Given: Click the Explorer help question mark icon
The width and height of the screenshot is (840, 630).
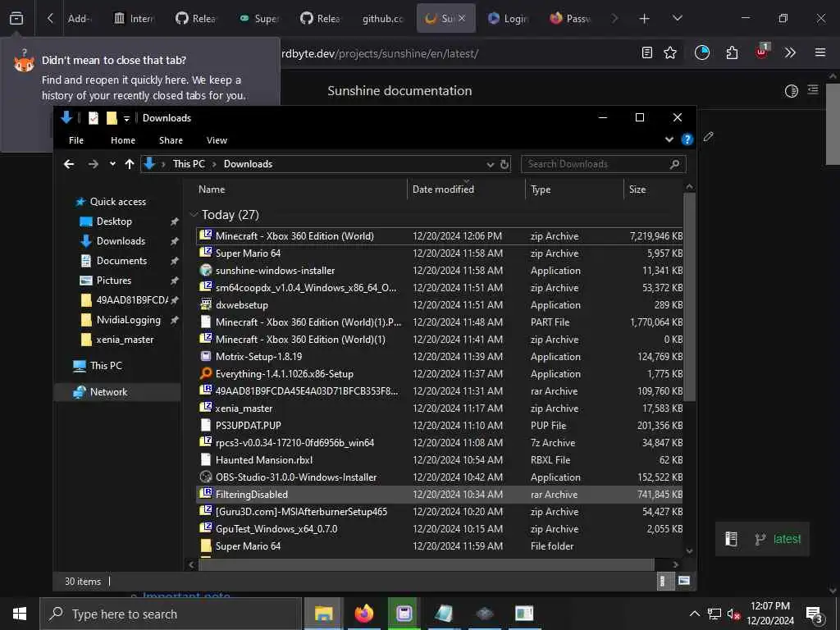Looking at the screenshot, I should point(687,139).
